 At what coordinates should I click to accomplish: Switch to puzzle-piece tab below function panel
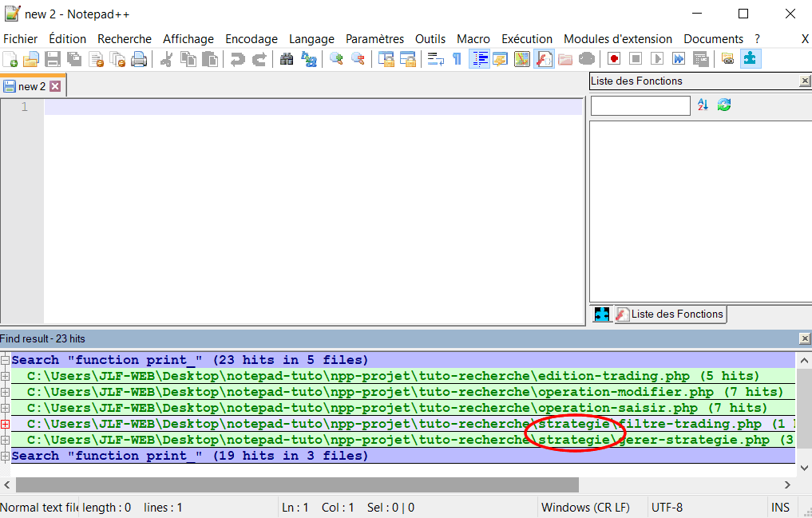tap(601, 314)
